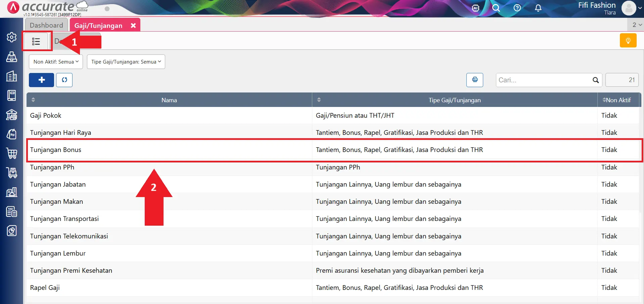
Task: Click the yellow lightbulb tips button
Action: tap(628, 41)
